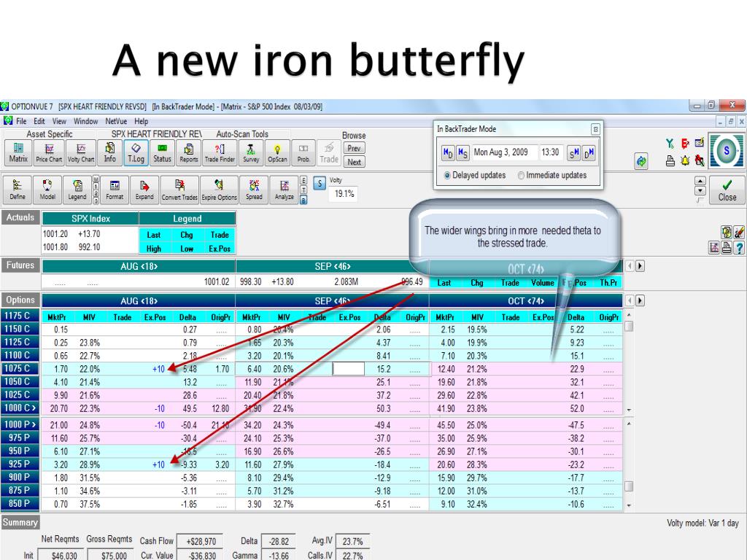747x560 pixels.
Task: Open the Matrix view button
Action: (x=18, y=153)
